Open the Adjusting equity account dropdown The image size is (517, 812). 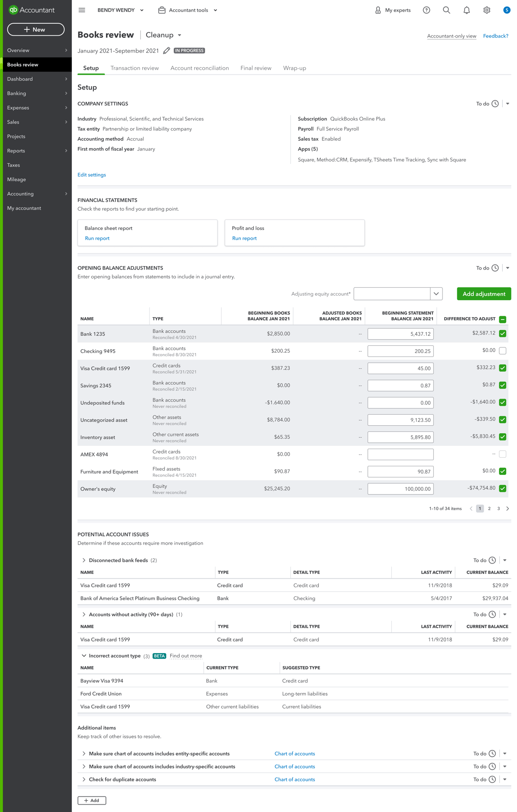(436, 294)
